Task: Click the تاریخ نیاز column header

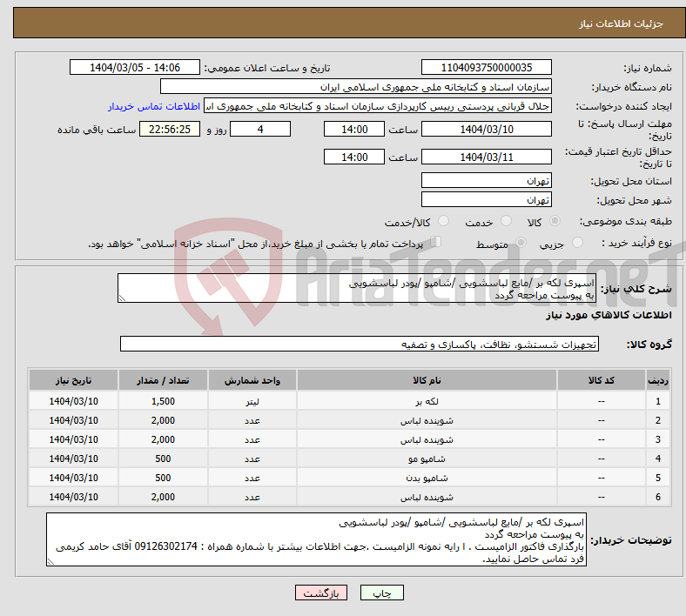Action: [73, 380]
